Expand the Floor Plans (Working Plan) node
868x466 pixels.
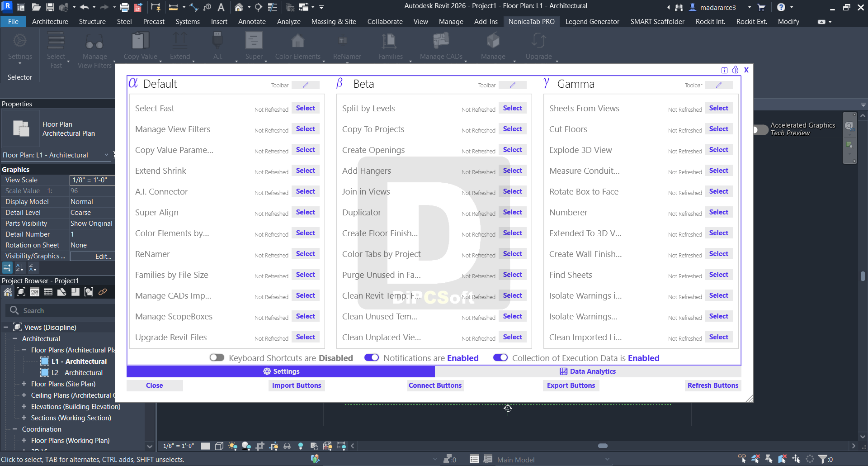click(x=24, y=440)
